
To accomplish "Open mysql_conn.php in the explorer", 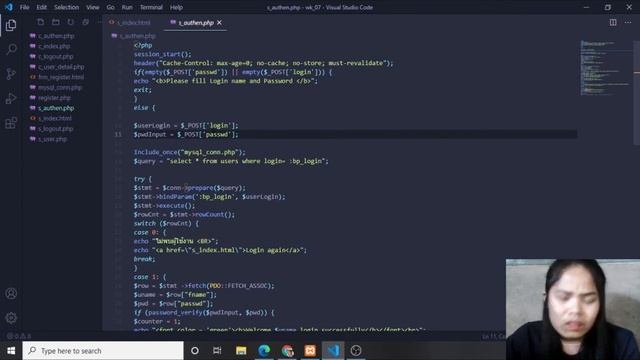I will [60, 87].
